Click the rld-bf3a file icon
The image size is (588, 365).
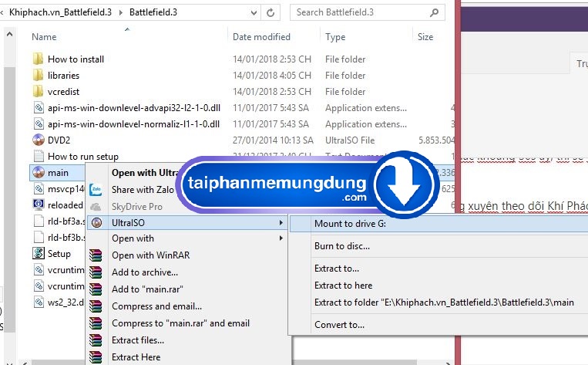39,221
